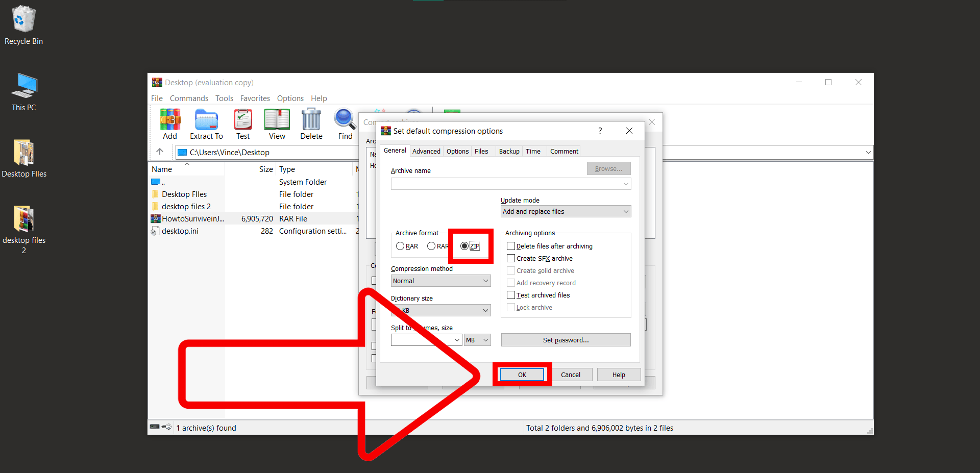The image size is (980, 473).
Task: Click the dialog help question mark icon
Action: (x=600, y=131)
